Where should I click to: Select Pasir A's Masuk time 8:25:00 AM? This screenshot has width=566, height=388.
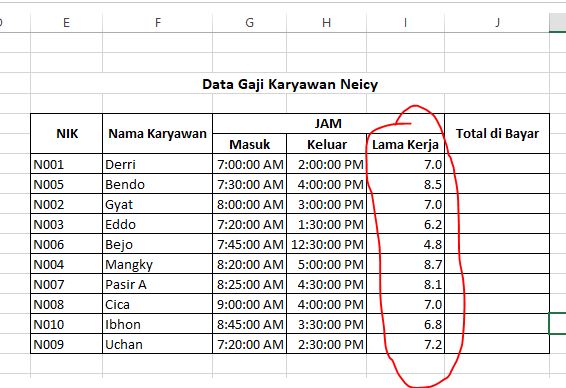tap(249, 284)
